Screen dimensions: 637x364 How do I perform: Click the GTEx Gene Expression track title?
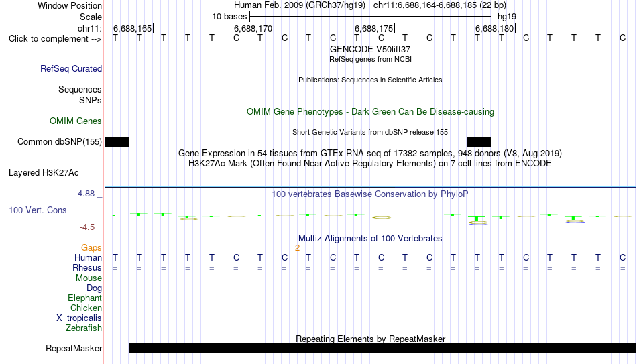click(x=370, y=153)
